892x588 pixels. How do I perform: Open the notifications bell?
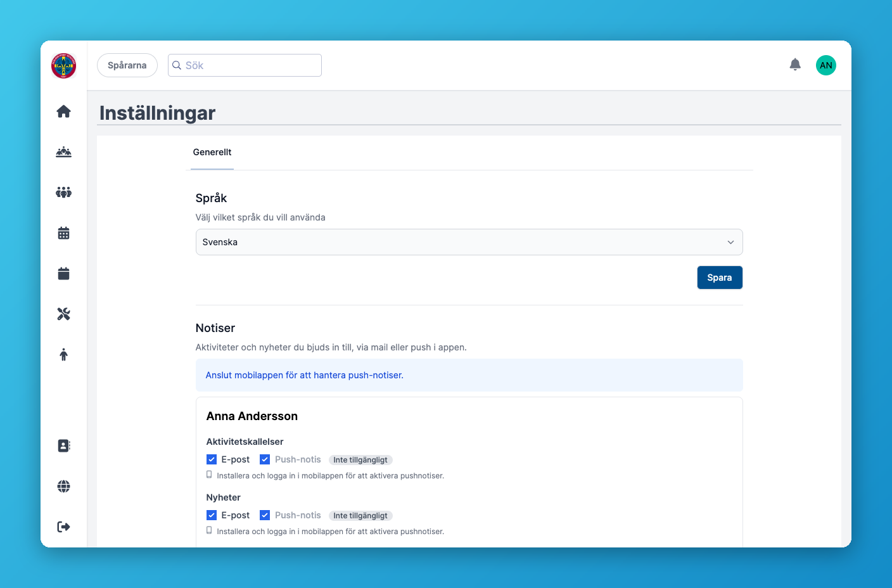(795, 65)
